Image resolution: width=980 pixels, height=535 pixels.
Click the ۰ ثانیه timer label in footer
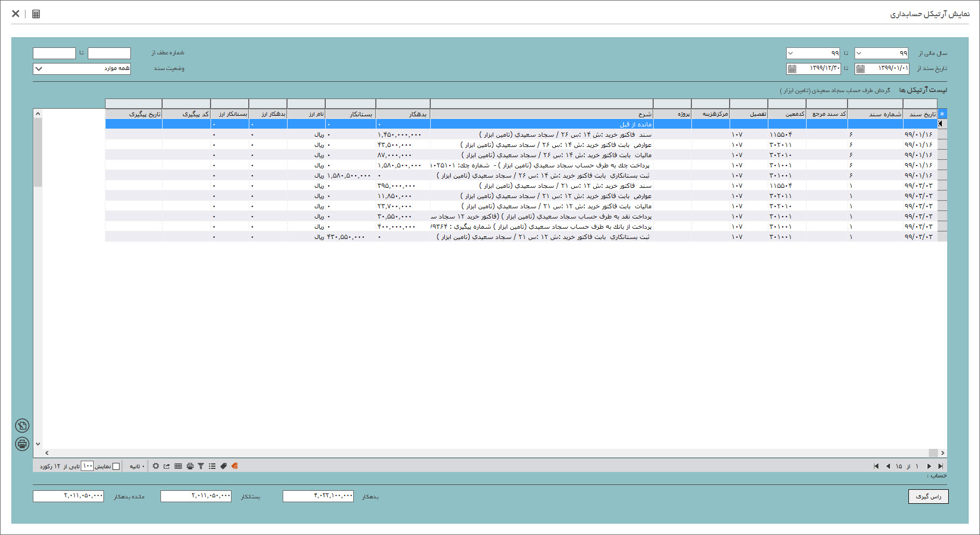click(137, 466)
